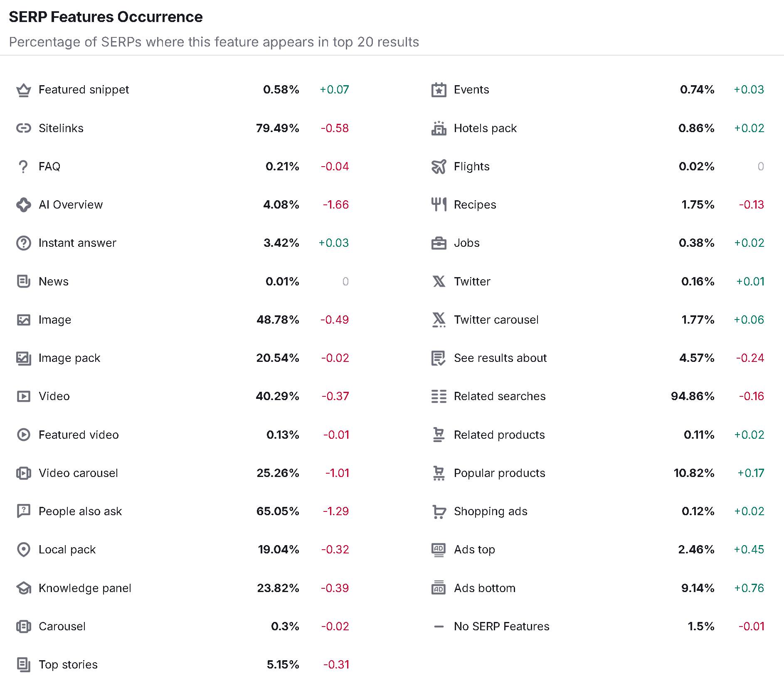This screenshot has width=784, height=698.
Task: Click the Image pack 20.54% value
Action: tap(278, 358)
